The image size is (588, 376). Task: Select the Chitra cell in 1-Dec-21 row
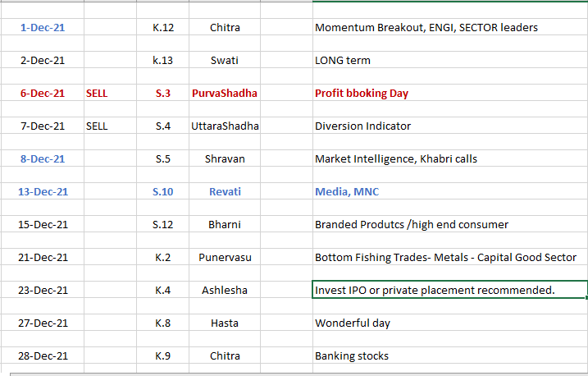pos(225,27)
